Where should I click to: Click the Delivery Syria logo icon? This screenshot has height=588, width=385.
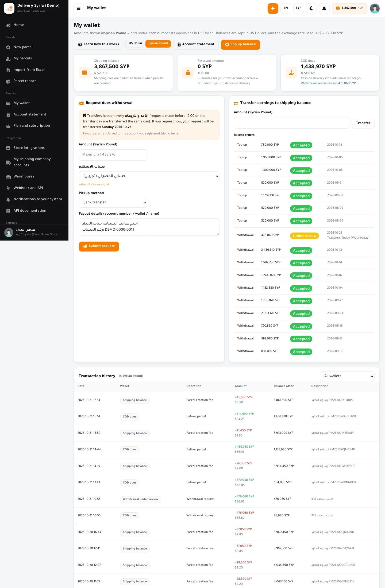pos(9,8)
